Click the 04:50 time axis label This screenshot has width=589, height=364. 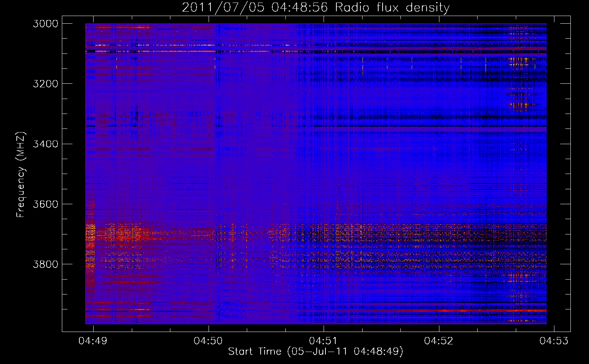208,341
